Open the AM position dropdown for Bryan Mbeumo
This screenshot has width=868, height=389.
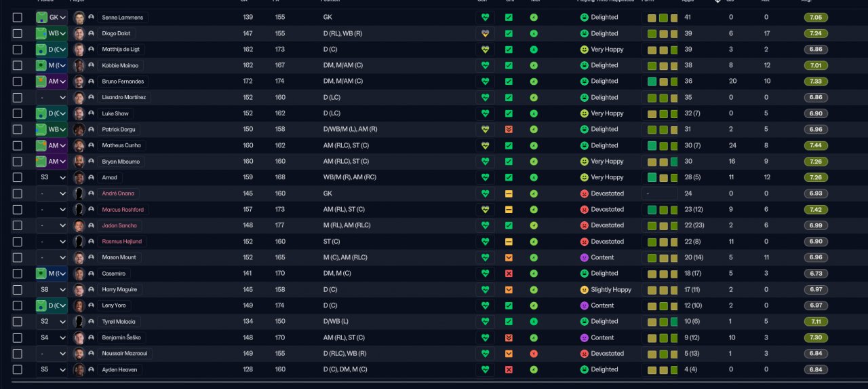(52, 162)
